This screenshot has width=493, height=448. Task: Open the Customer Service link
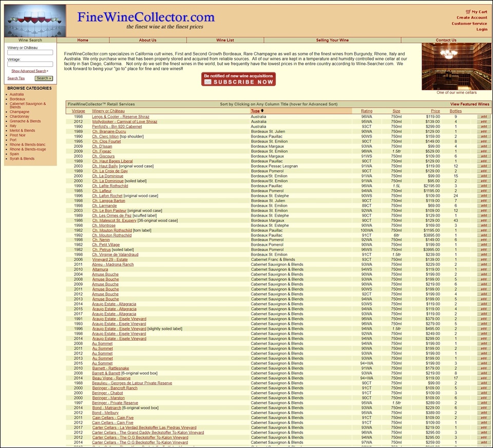click(x=469, y=24)
